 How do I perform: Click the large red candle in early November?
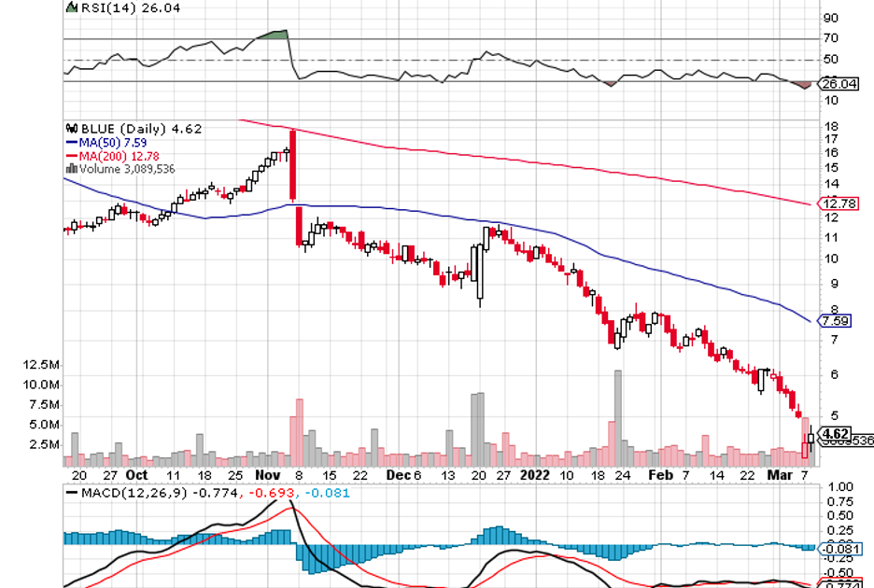click(293, 164)
